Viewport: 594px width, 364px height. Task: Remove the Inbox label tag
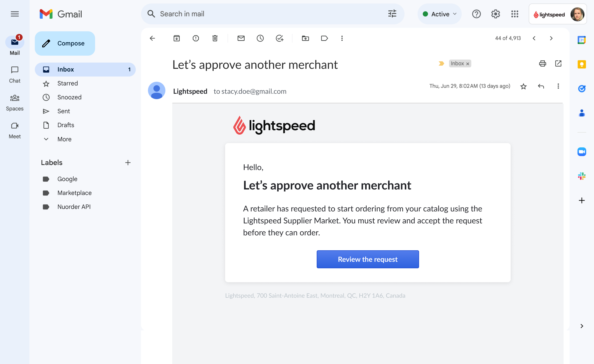pyautogui.click(x=468, y=64)
